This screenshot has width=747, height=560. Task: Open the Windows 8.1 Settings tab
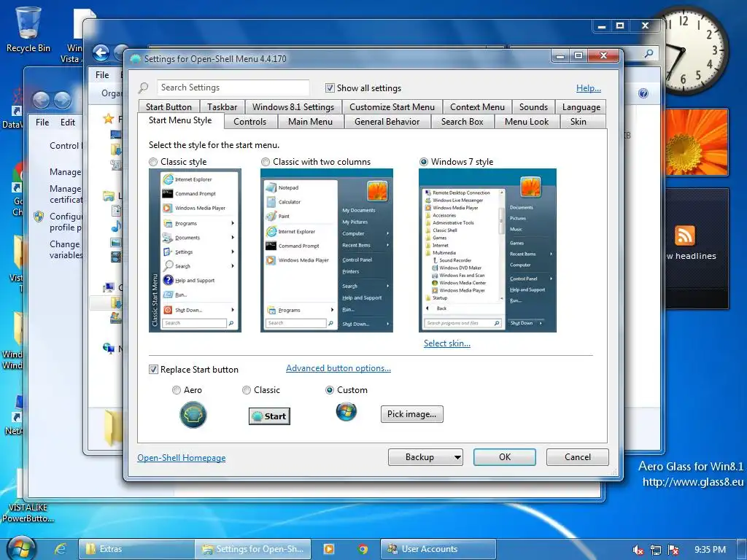(x=293, y=106)
